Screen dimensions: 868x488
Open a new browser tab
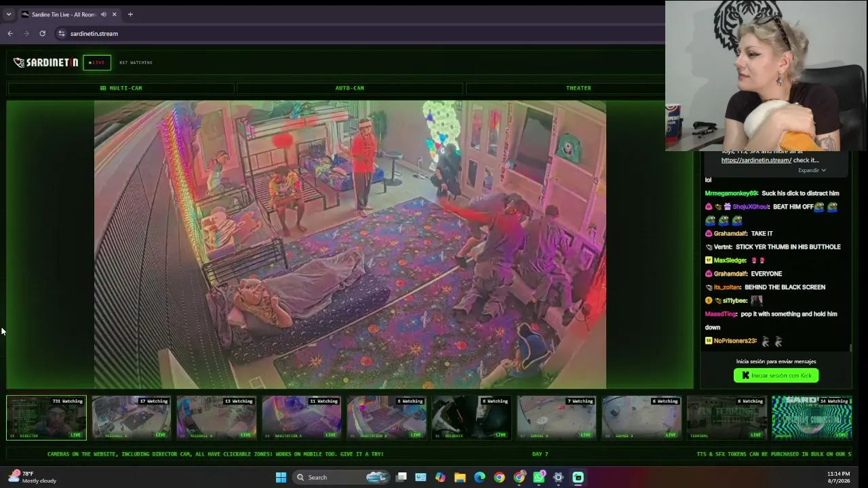click(130, 14)
